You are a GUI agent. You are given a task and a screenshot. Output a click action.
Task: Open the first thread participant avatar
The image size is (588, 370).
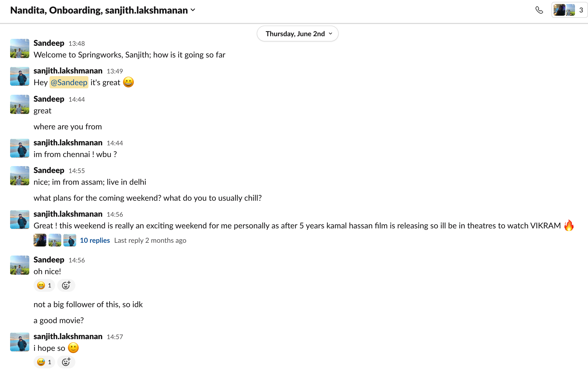click(40, 240)
